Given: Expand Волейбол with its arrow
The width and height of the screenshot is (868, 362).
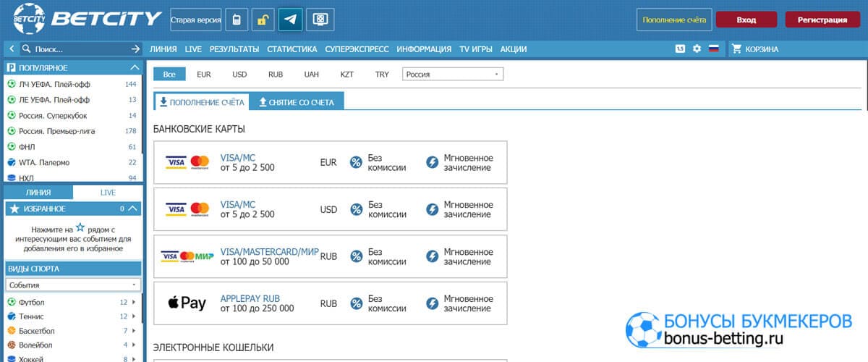Looking at the screenshot, I should [x=135, y=345].
